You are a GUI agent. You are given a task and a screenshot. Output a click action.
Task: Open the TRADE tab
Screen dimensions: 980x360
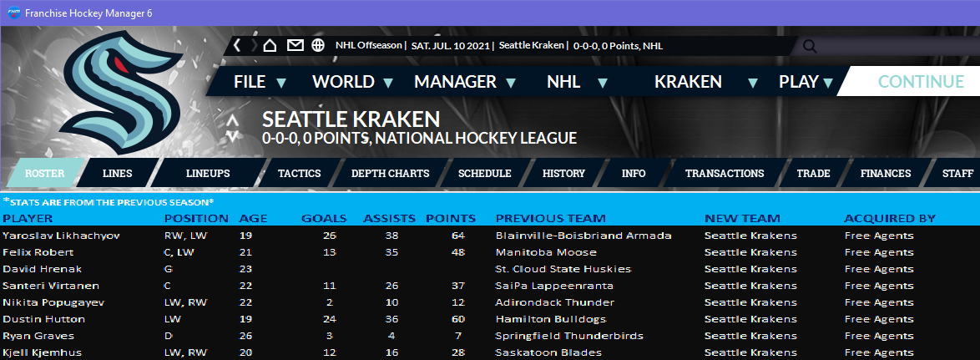point(813,173)
